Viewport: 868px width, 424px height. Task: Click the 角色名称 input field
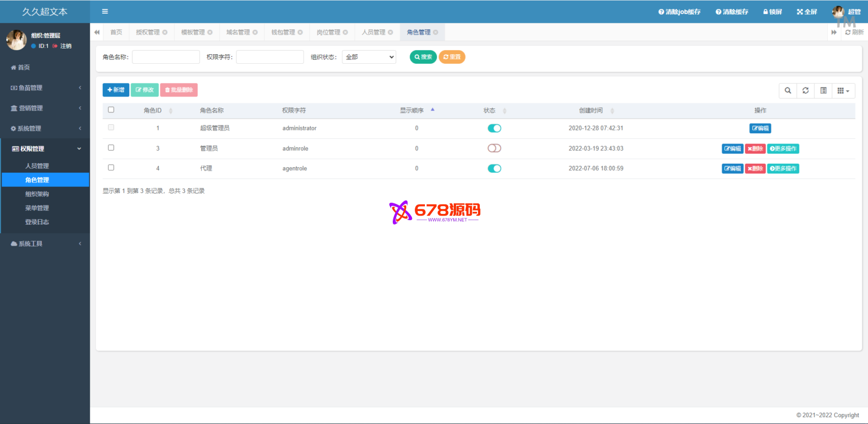click(x=166, y=57)
